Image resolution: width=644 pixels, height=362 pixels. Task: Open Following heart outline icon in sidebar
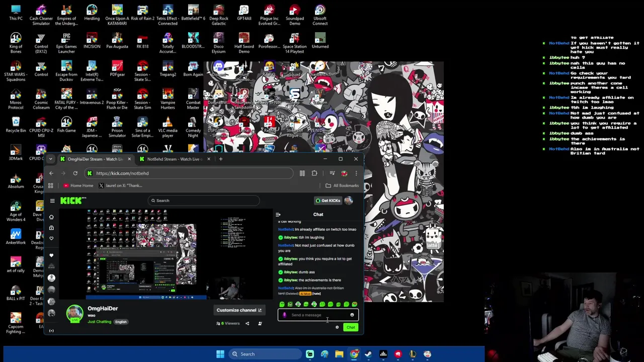click(x=51, y=238)
